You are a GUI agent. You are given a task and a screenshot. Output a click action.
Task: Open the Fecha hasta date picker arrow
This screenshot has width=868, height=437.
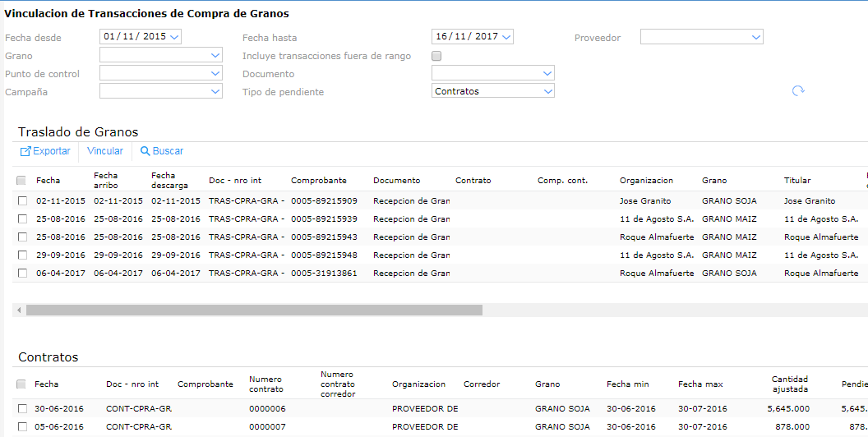506,37
